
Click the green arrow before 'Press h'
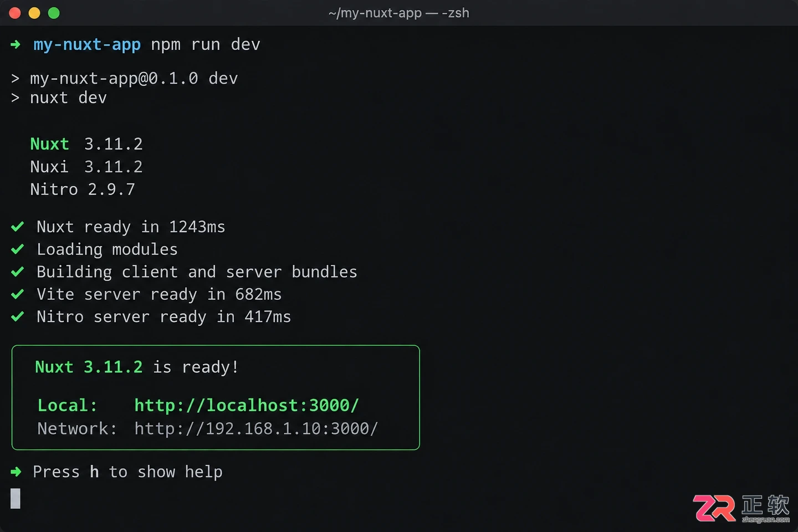16,472
